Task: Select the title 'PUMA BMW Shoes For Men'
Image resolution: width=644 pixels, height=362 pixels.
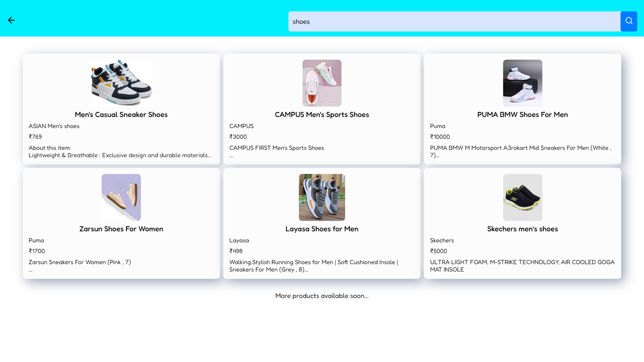Action: tap(523, 115)
